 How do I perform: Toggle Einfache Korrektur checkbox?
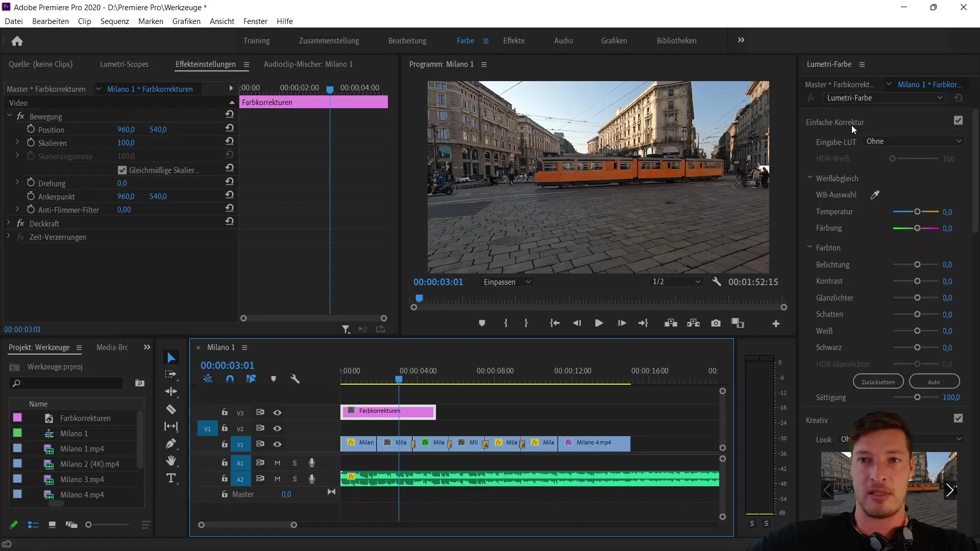958,120
